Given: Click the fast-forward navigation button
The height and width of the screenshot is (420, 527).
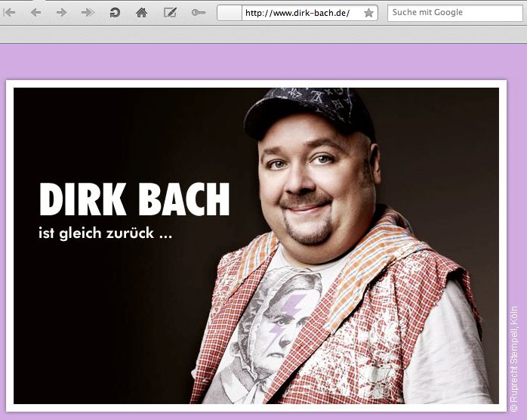Looking at the screenshot, I should click(x=88, y=13).
